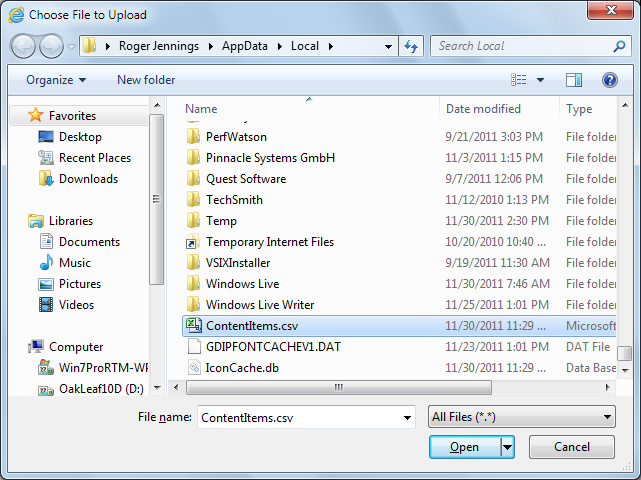Screen dimensions: 641x480
Task: Select AppData in the address path
Action: (245, 46)
